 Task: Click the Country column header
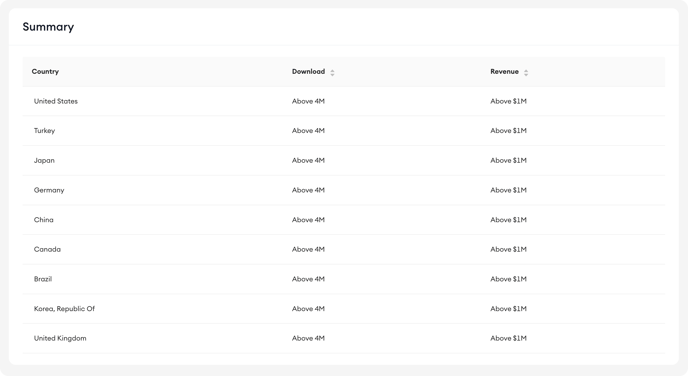(x=45, y=72)
